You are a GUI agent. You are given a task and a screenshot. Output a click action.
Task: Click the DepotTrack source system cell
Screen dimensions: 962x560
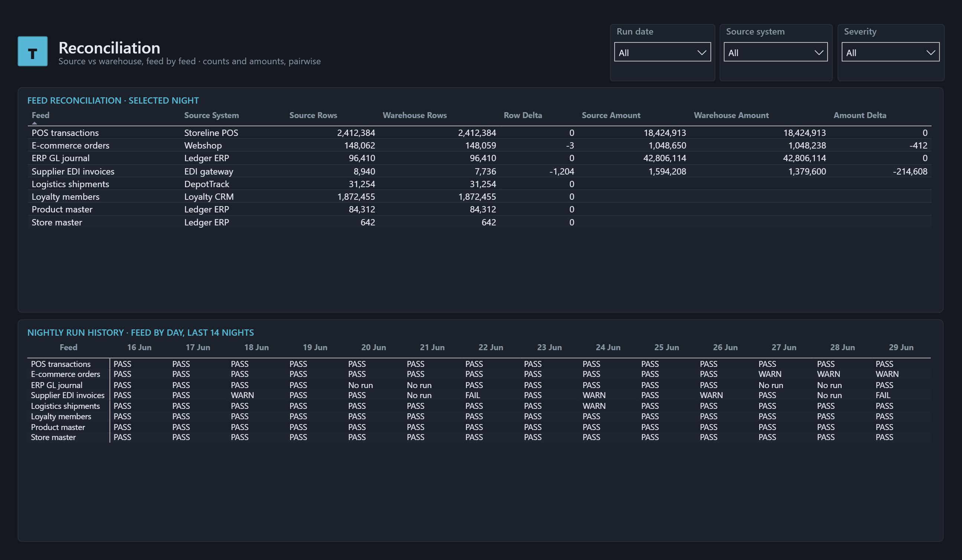pos(207,184)
